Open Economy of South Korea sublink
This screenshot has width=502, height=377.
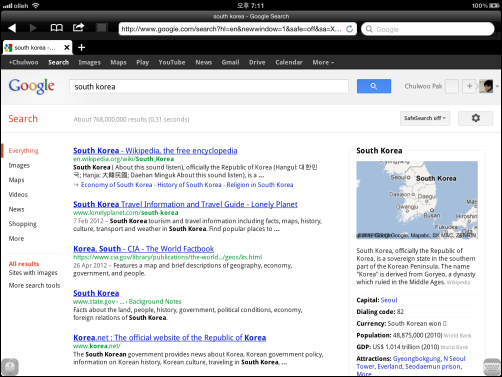[x=116, y=185]
